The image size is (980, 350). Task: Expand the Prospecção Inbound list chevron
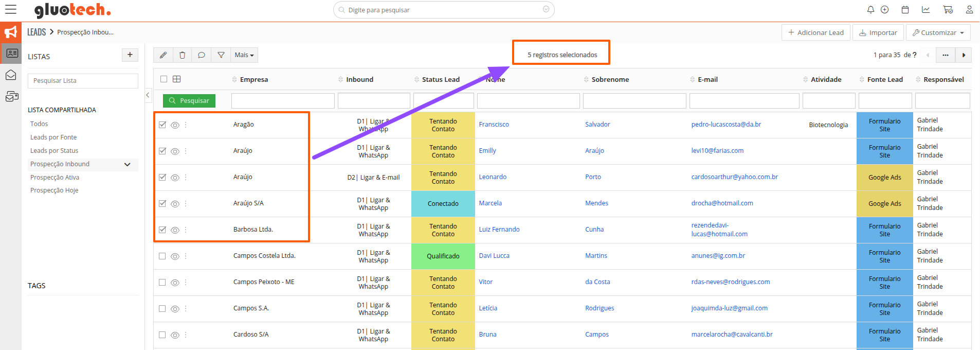128,165
